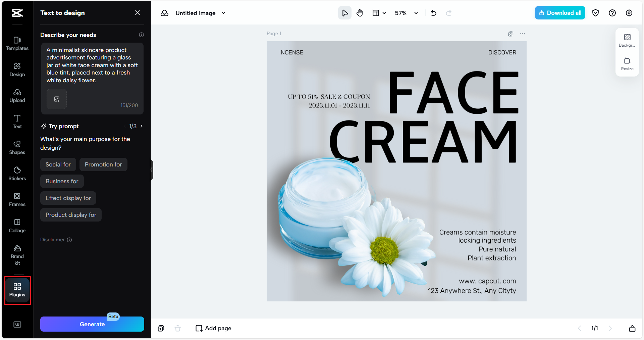Select the Text tool
The width and height of the screenshot is (644, 340).
[x=17, y=121]
